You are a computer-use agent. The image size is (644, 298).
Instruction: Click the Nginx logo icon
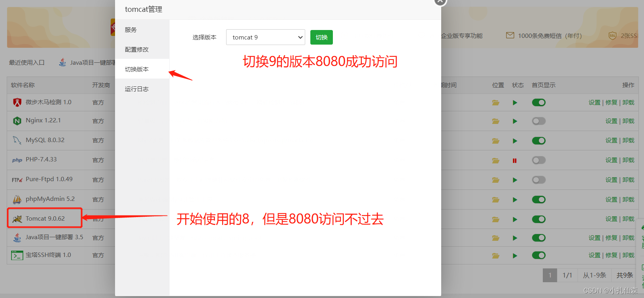(x=17, y=121)
